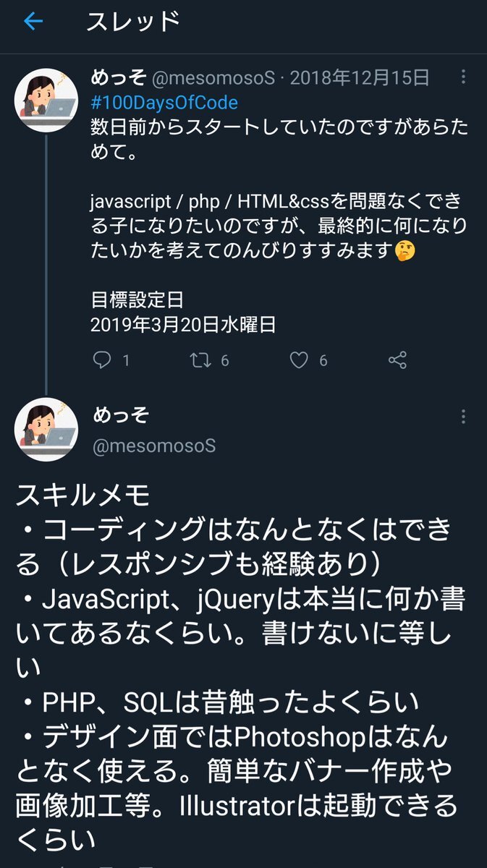The image size is (487, 868).
Task: Go back using the left arrow
Action: 33,22
